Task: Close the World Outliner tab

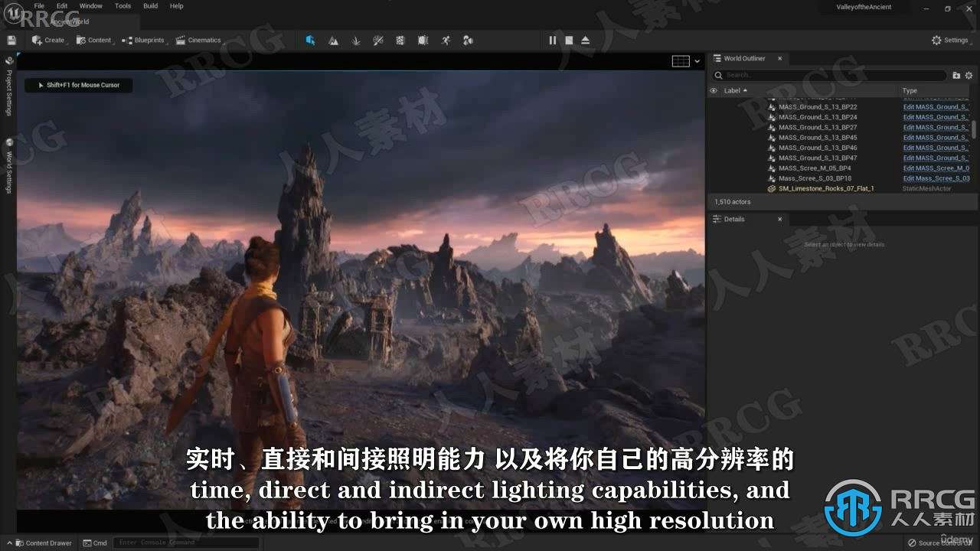Action: click(780, 58)
